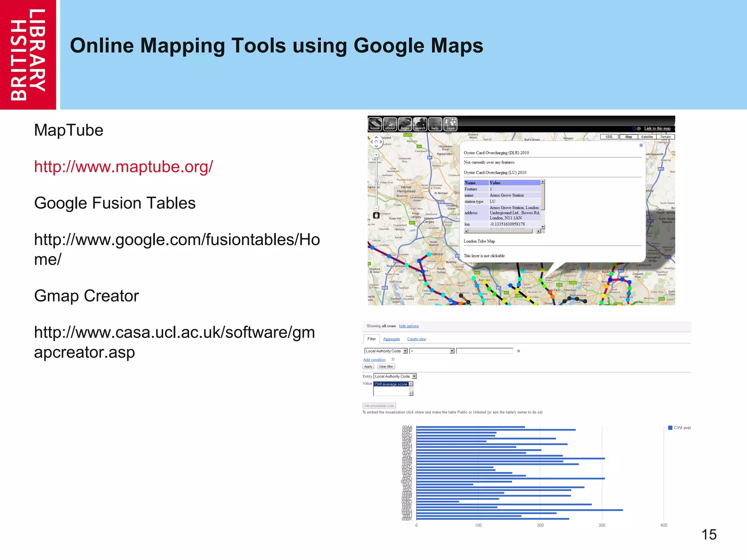Click the Link to this map link
747x560 pixels.
(x=657, y=128)
